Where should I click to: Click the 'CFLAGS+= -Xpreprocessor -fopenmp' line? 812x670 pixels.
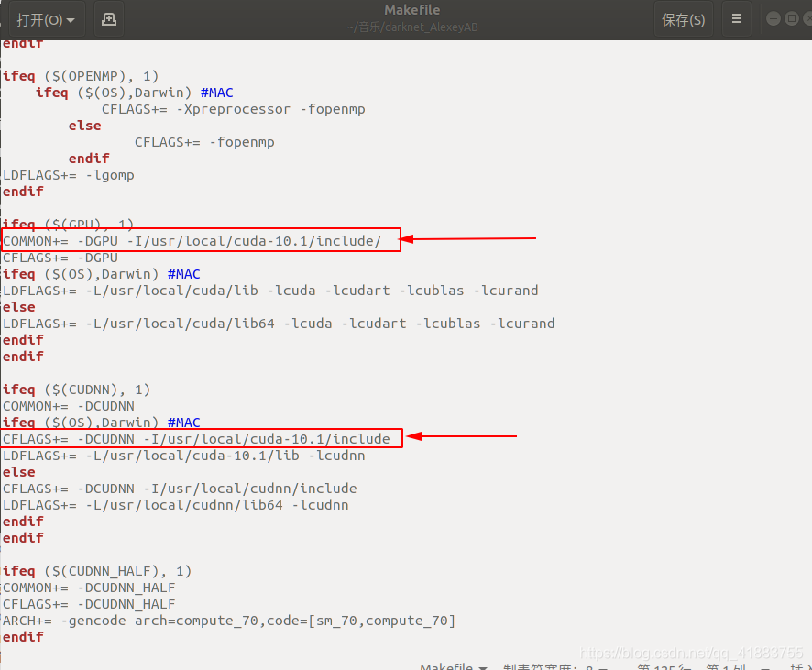pos(234,109)
